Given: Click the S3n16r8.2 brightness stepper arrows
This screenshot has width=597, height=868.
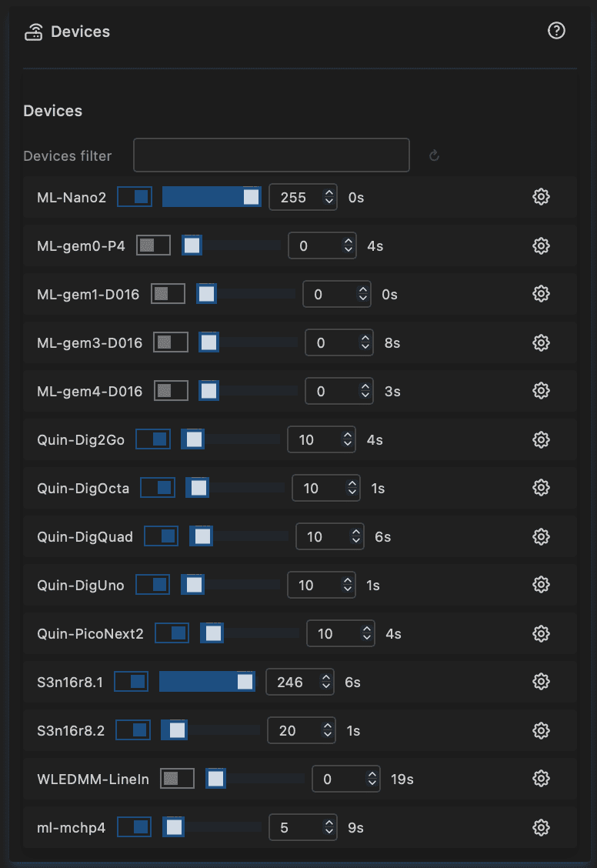Looking at the screenshot, I should click(328, 730).
